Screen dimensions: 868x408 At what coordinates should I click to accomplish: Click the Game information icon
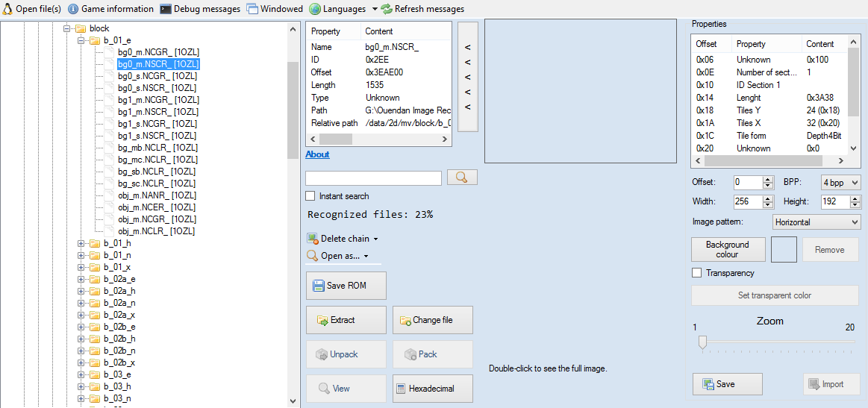pos(73,9)
